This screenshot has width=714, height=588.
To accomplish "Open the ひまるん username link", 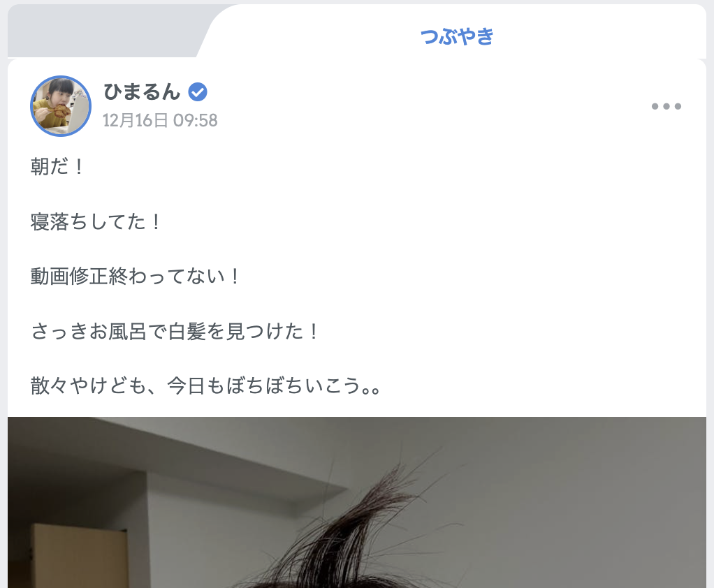I will (142, 92).
